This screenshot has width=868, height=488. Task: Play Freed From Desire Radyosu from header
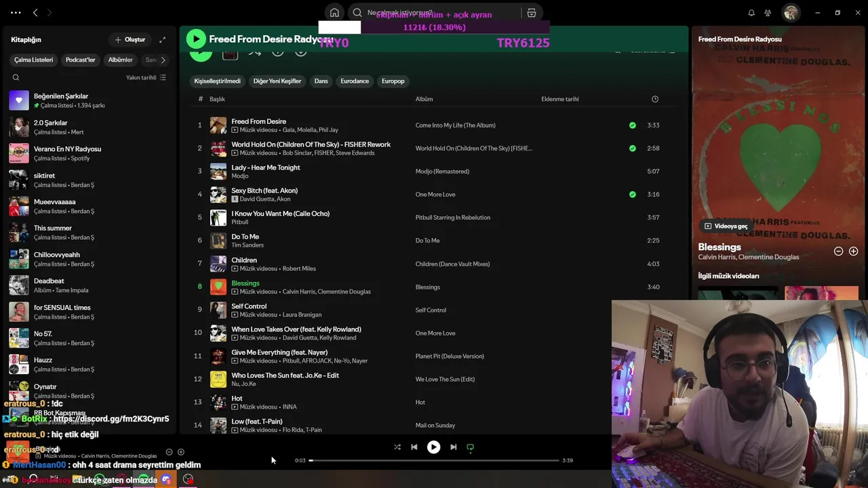tap(196, 39)
